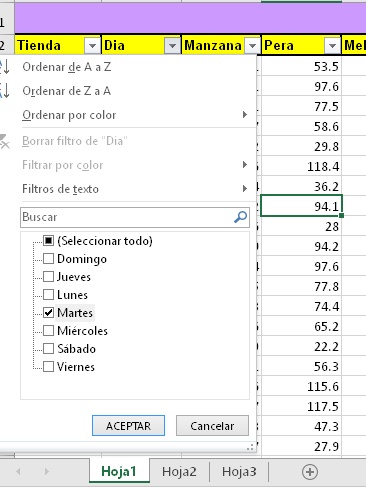The image size is (366, 487).
Task: Toggle the (Seleccionar todo) checkbox
Action: point(48,241)
